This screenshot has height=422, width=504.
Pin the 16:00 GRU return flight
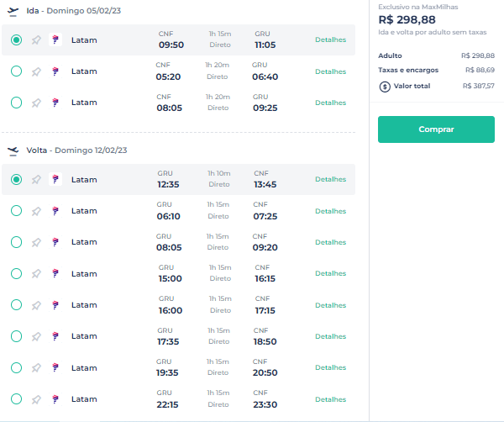36,305
